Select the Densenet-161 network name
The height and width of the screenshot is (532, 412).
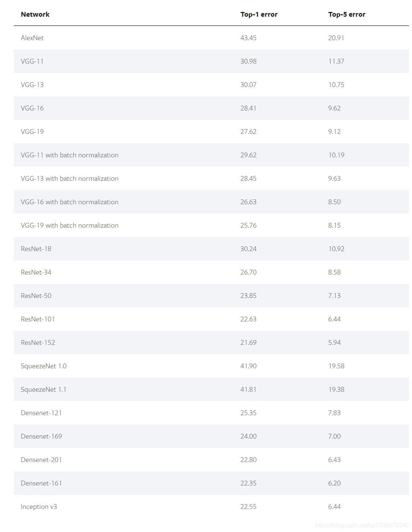41,483
